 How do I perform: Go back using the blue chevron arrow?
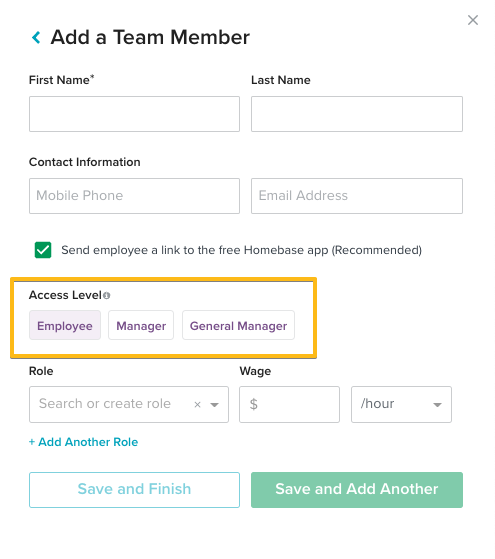click(x=36, y=37)
